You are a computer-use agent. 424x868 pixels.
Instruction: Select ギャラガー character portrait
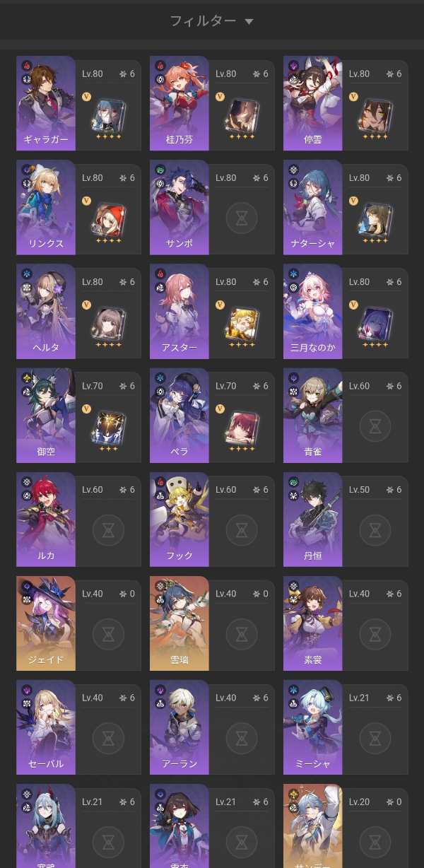point(45,103)
